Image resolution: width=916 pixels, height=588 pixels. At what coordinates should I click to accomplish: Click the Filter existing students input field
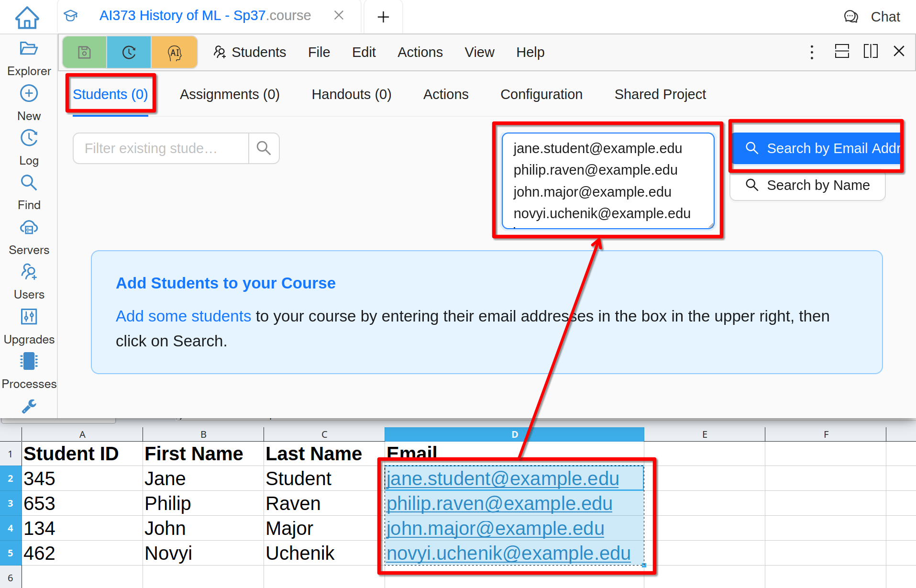161,148
